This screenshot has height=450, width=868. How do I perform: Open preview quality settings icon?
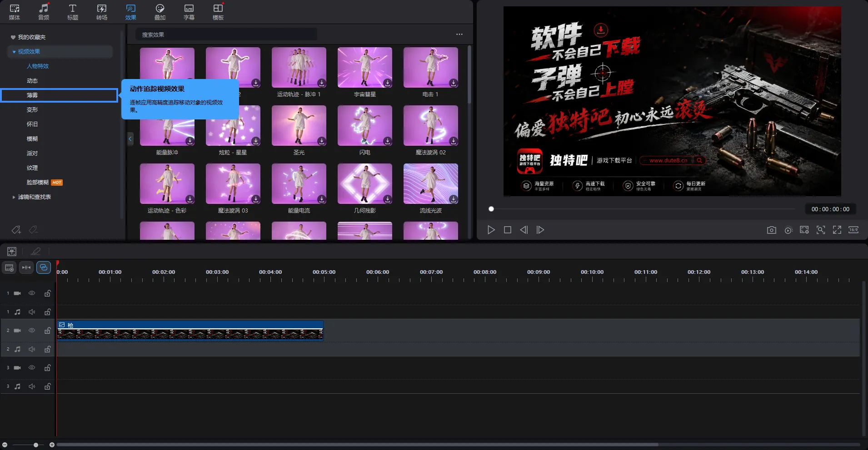(788, 230)
